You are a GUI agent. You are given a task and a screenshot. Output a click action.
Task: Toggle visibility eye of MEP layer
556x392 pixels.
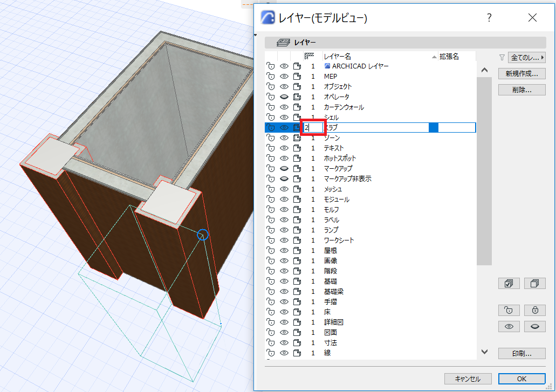coord(284,76)
